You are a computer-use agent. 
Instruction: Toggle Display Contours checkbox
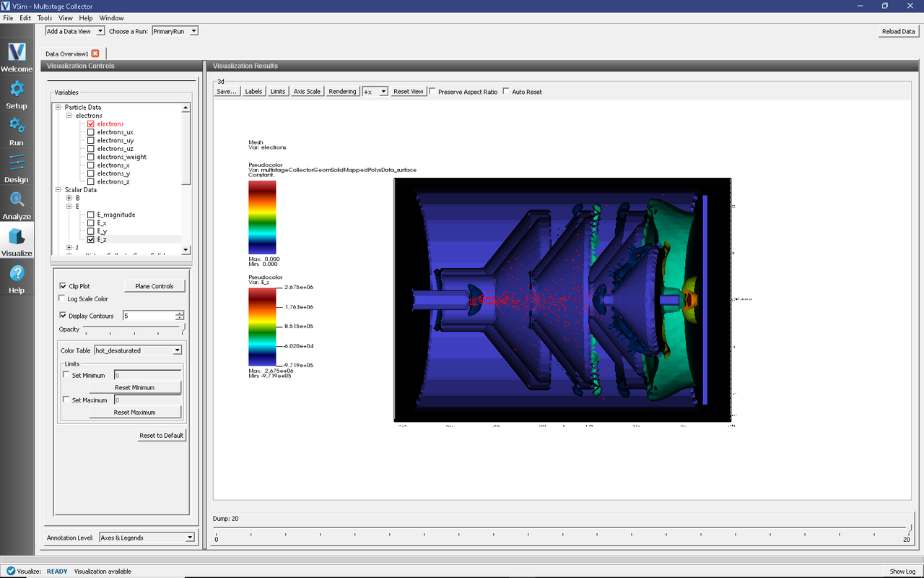[x=63, y=316]
